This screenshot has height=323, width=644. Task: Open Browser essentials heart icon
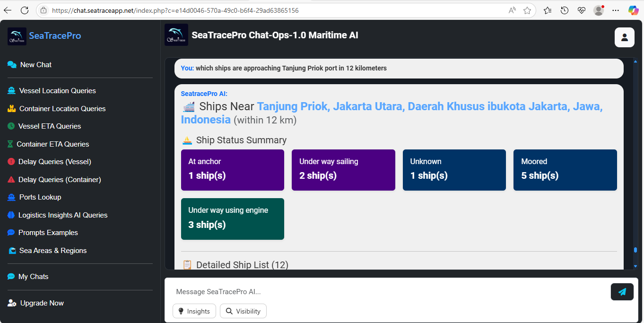pyautogui.click(x=582, y=10)
